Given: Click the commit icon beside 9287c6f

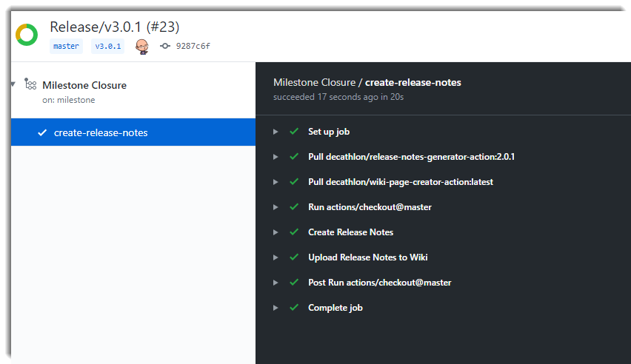Looking at the screenshot, I should (x=165, y=46).
